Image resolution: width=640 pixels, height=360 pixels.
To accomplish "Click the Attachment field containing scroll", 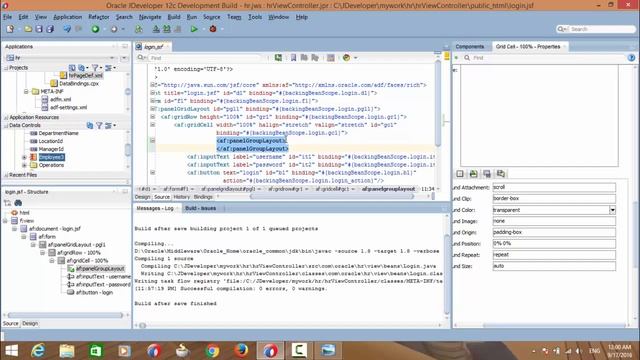I will click(554, 187).
